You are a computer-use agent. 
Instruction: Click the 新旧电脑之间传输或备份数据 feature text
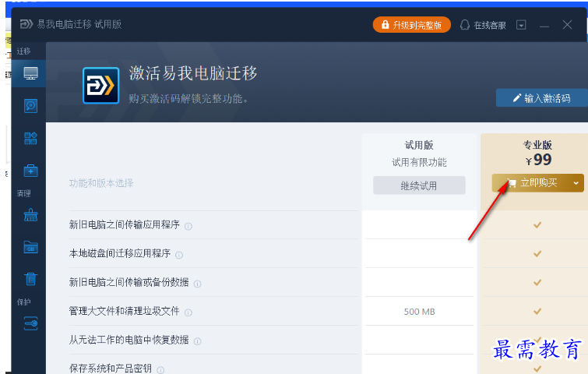[129, 282]
